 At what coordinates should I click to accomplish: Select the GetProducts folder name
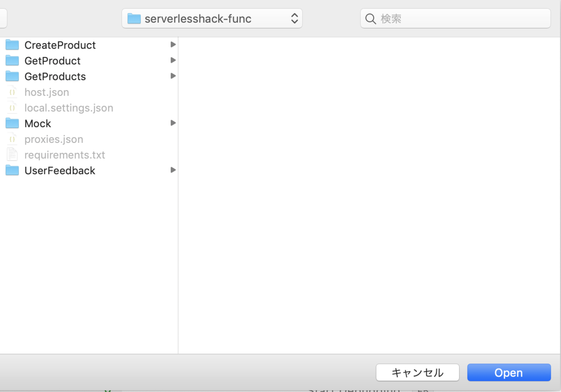55,77
